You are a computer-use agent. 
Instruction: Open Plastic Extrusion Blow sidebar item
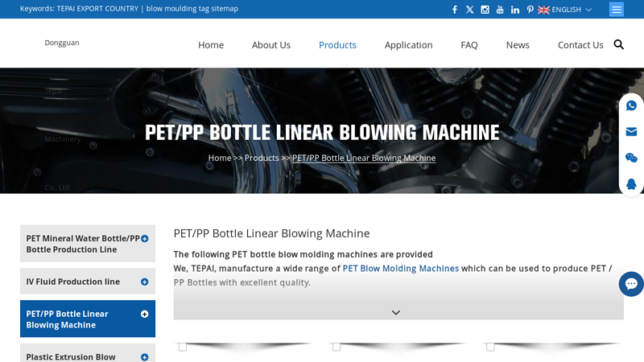71,357
